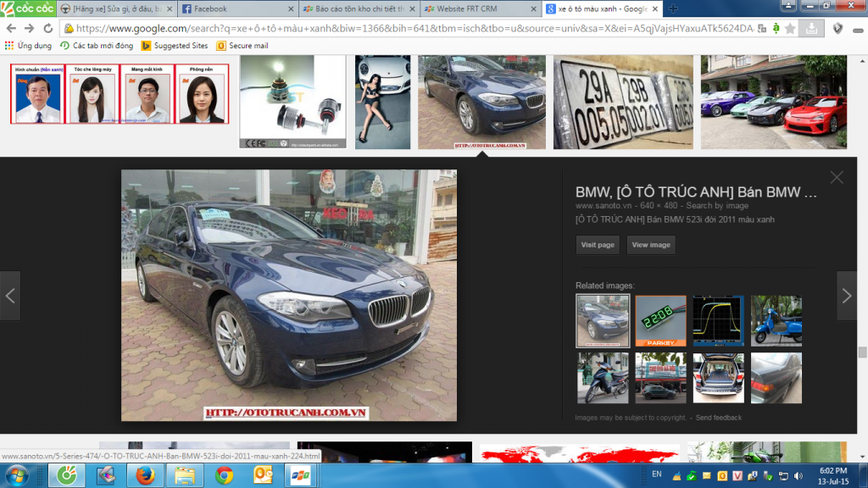Viewport: 868px width, 488px height.
Task: Open the license plates thumbnail
Action: click(x=623, y=102)
